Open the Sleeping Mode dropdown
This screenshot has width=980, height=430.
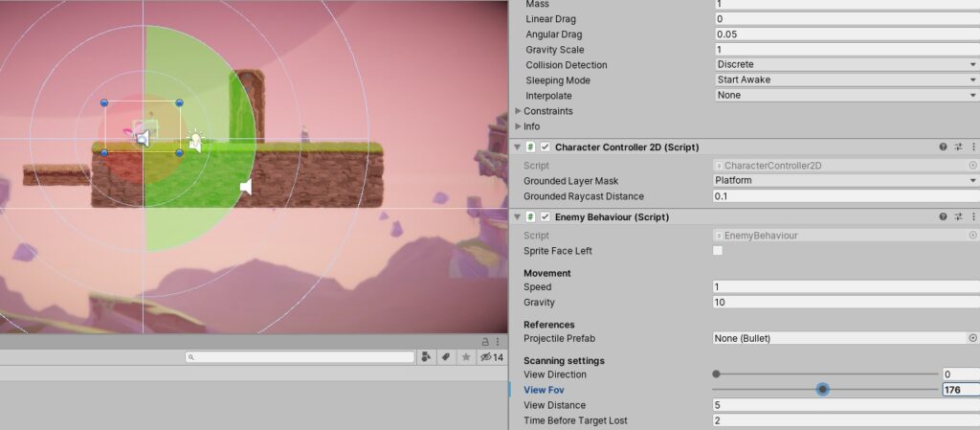coord(845,80)
